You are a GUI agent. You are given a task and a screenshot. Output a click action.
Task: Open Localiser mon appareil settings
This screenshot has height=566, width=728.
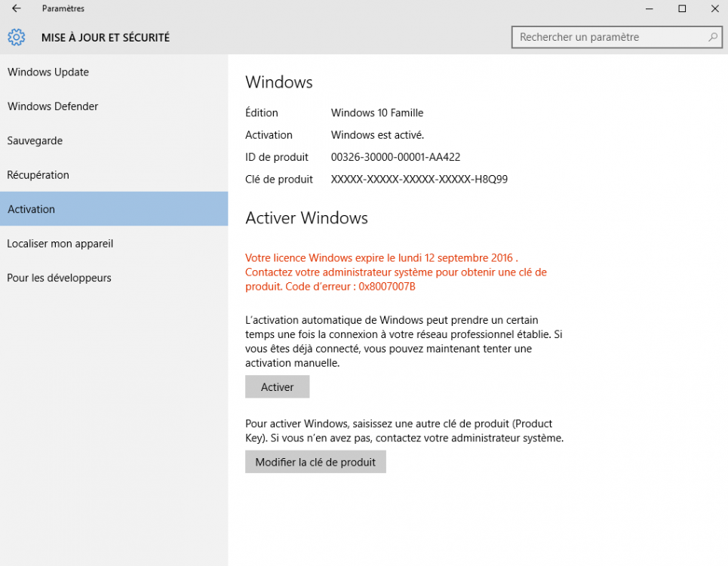pyautogui.click(x=60, y=243)
